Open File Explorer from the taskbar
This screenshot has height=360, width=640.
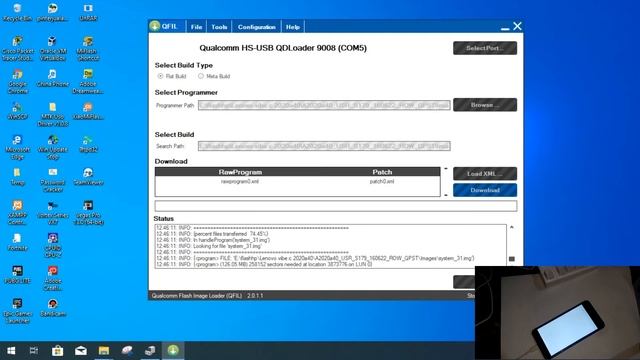[104, 351]
